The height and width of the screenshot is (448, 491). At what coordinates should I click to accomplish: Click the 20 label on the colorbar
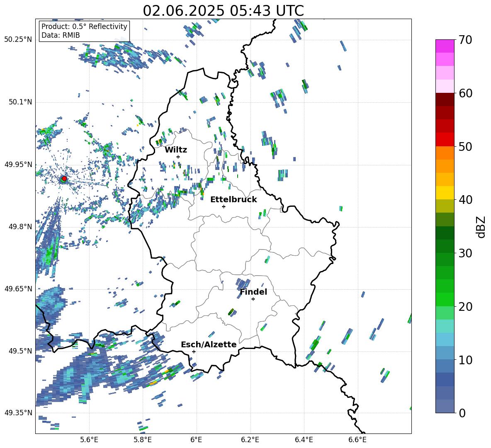465,307
